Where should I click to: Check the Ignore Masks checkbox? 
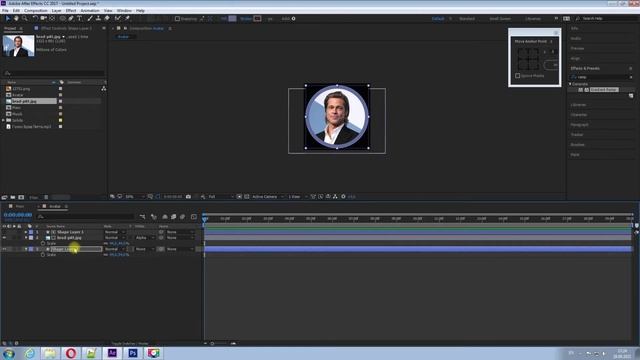pos(518,76)
